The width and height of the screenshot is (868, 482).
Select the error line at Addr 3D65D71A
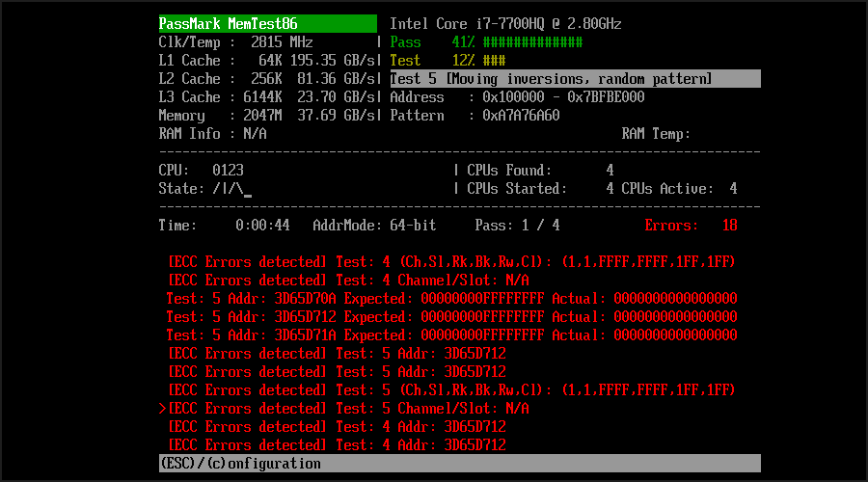coord(451,335)
